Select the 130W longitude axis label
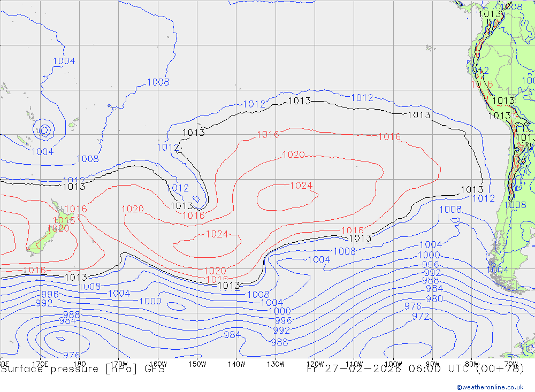The width and height of the screenshot is (535, 392). (x=276, y=364)
